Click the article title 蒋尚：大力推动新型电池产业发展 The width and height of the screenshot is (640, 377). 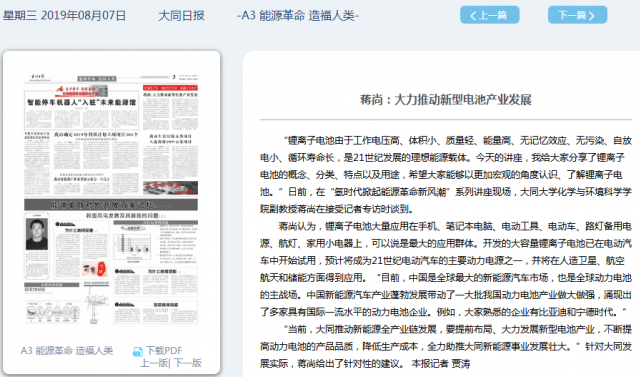click(x=446, y=100)
